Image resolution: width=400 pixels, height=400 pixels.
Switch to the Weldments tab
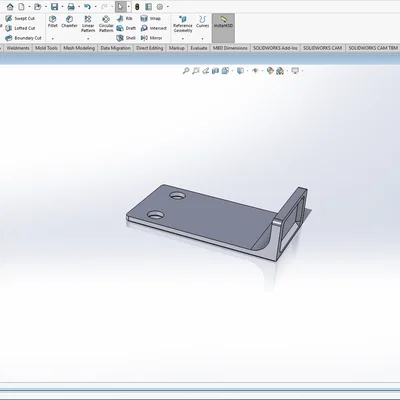point(18,48)
